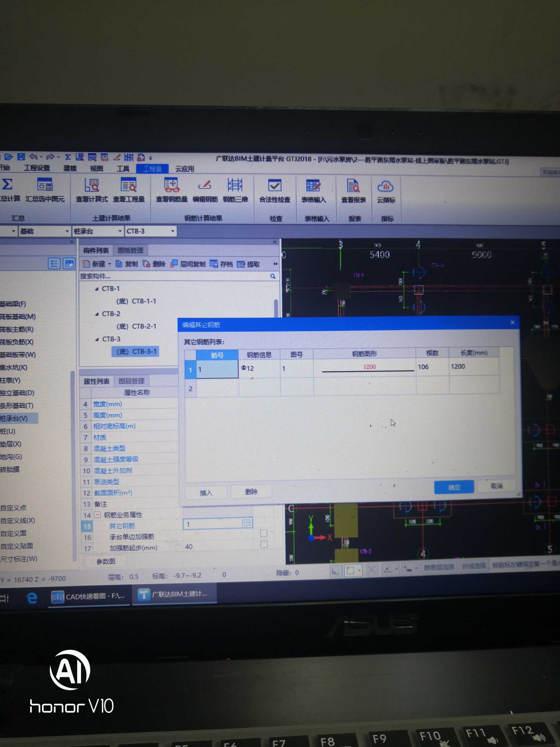Select (底) CT8-2-1 in component tree
This screenshot has height=747, width=560.
point(136,326)
